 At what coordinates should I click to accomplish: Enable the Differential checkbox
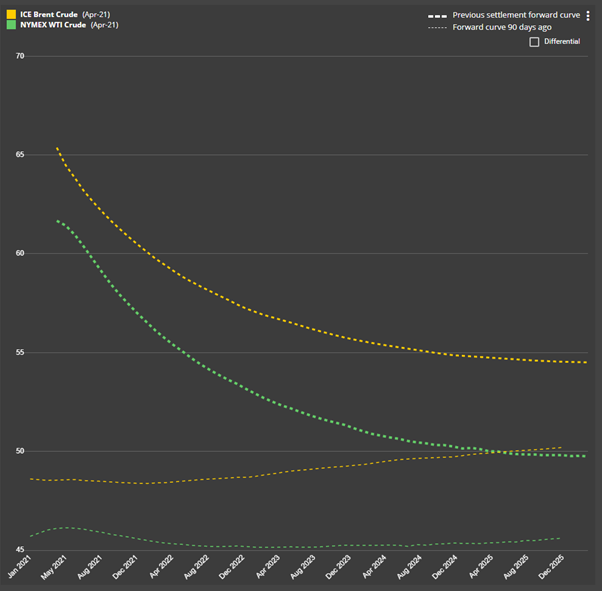[x=534, y=42]
